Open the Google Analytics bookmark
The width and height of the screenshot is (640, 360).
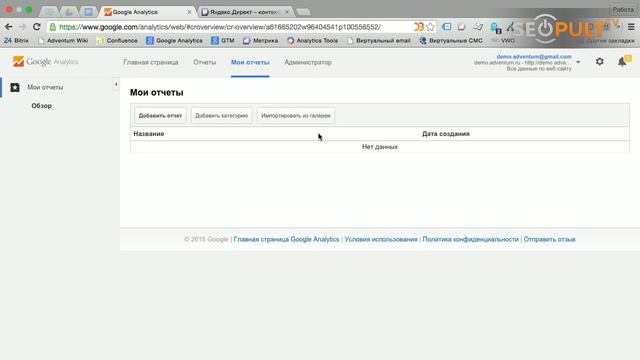(x=174, y=40)
